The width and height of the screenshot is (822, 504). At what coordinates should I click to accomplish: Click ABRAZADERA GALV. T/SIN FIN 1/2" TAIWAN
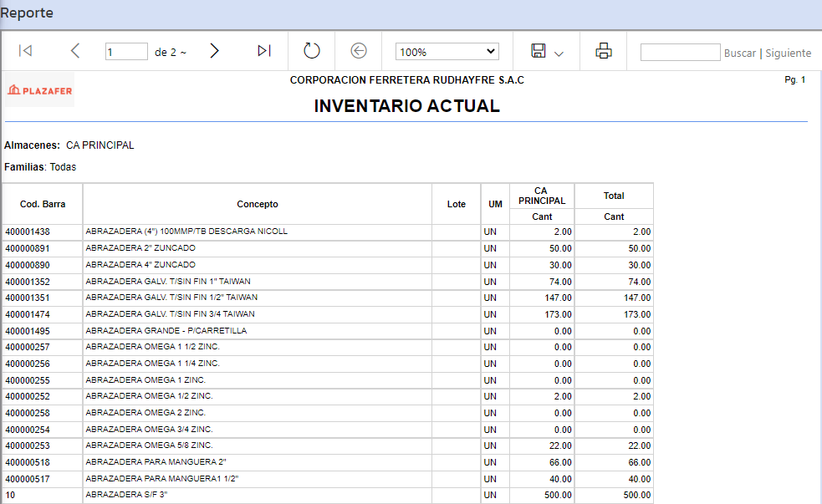pos(171,297)
